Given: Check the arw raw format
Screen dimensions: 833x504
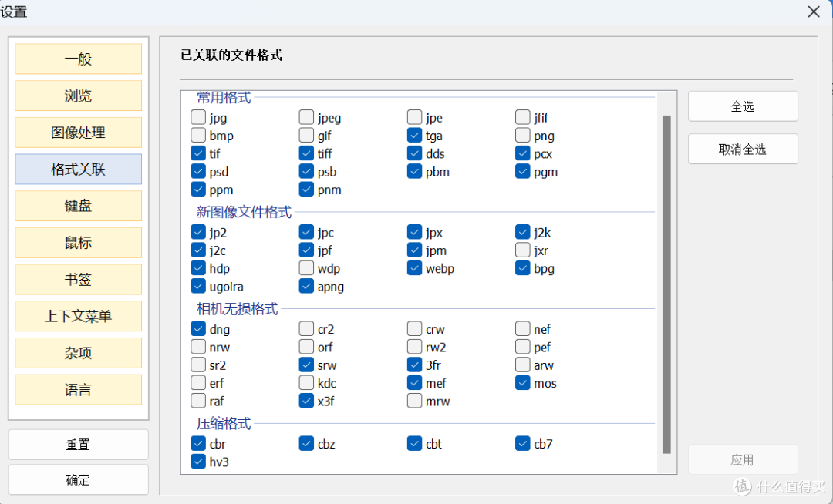Looking at the screenshot, I should point(523,365).
